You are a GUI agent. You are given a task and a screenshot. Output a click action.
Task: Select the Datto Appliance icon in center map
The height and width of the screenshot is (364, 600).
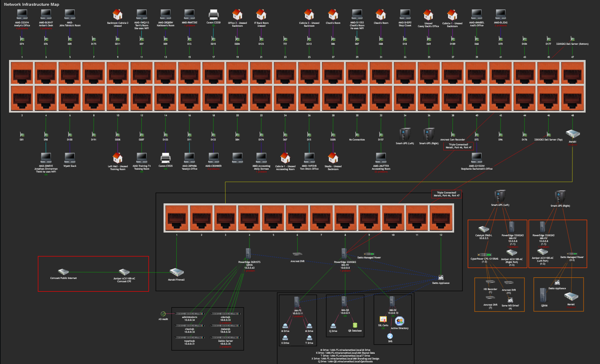[x=441, y=278]
